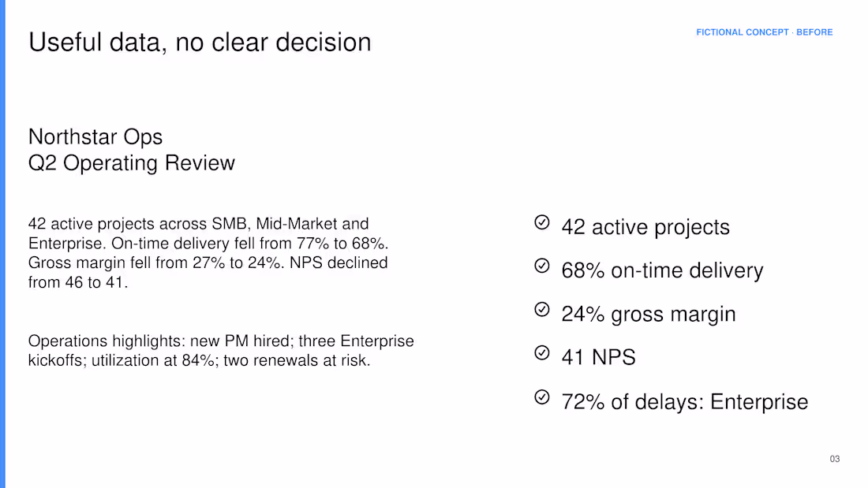Image resolution: width=868 pixels, height=488 pixels.
Task: Click the '68% on-time delivery' bullet text
Action: [x=662, y=270]
